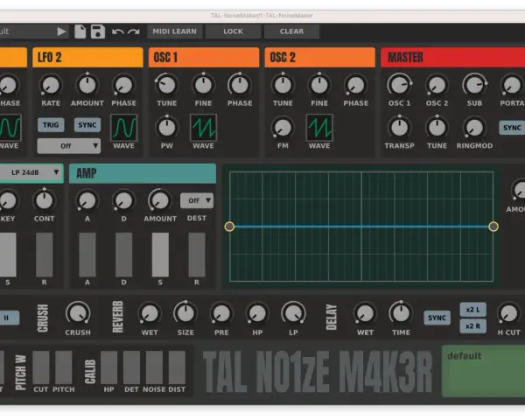Click the LOCK button
525x420 pixels.
click(x=233, y=31)
